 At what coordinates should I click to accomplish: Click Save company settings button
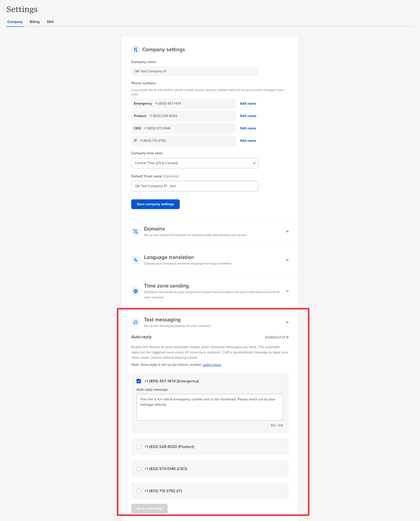click(155, 204)
